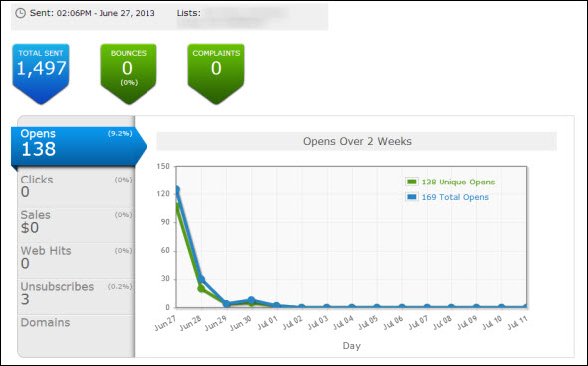Click the 'Jun 27' axis label

165,323
